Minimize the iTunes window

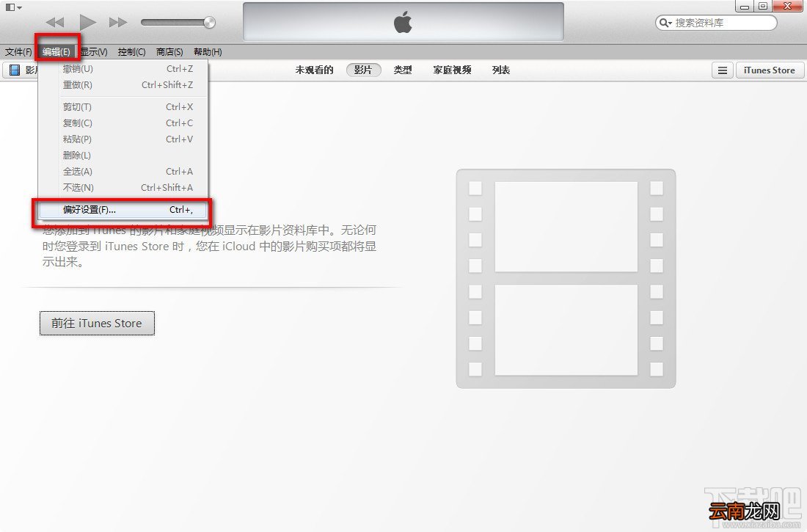click(x=744, y=6)
